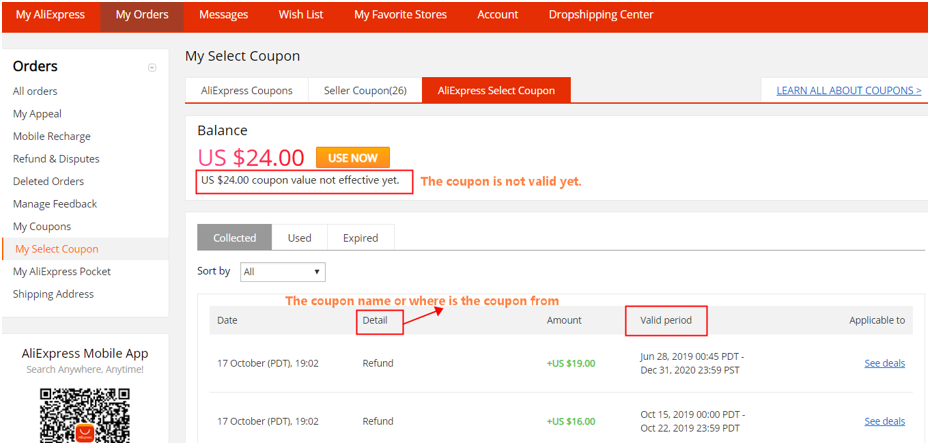928x443 pixels.
Task: Open Dropshipping Center menu item
Action: (600, 15)
